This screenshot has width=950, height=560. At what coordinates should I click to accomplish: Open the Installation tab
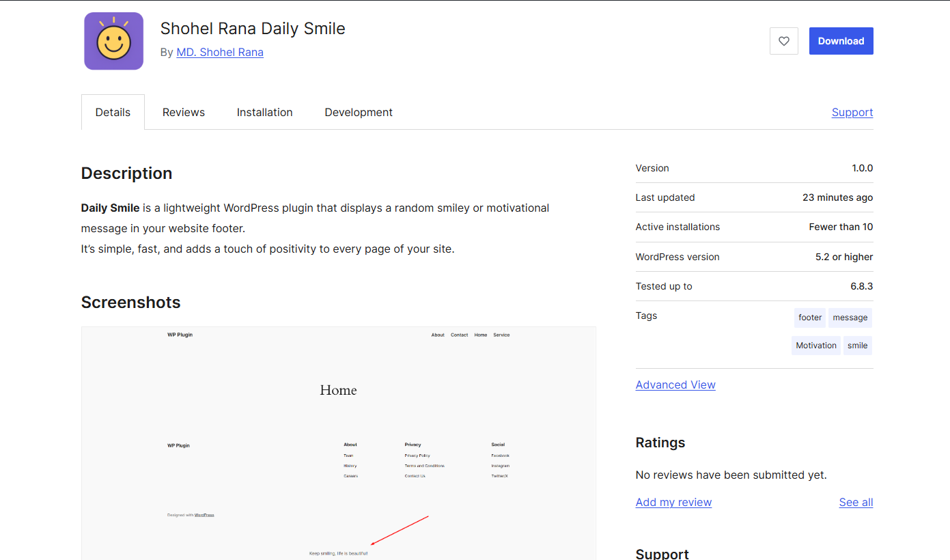(x=264, y=113)
